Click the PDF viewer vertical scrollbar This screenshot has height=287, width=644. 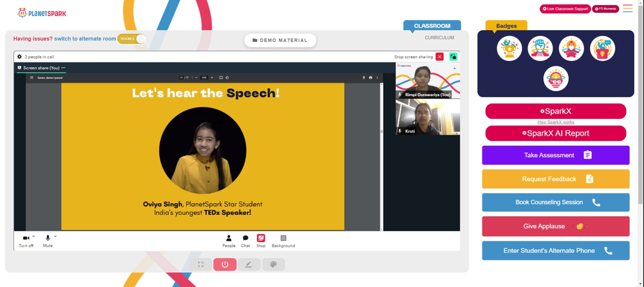point(382,156)
